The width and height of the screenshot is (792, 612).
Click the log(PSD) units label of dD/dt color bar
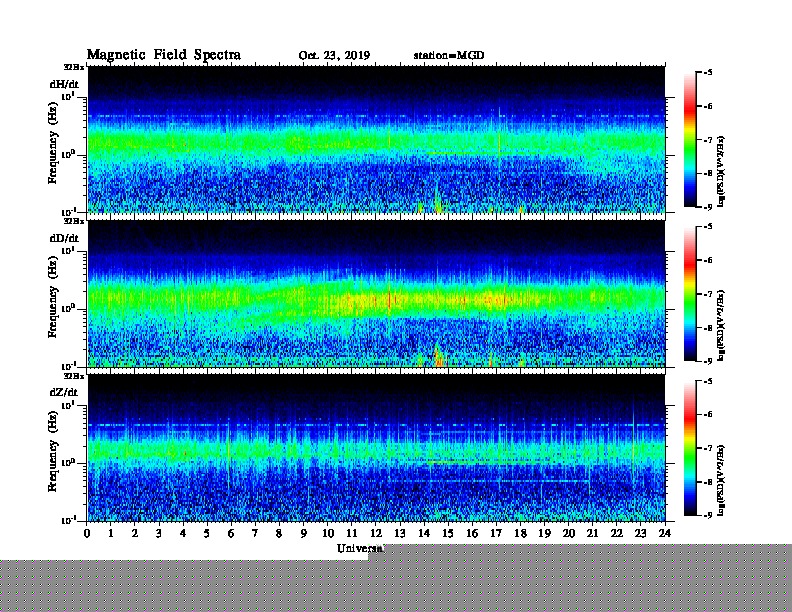click(721, 325)
